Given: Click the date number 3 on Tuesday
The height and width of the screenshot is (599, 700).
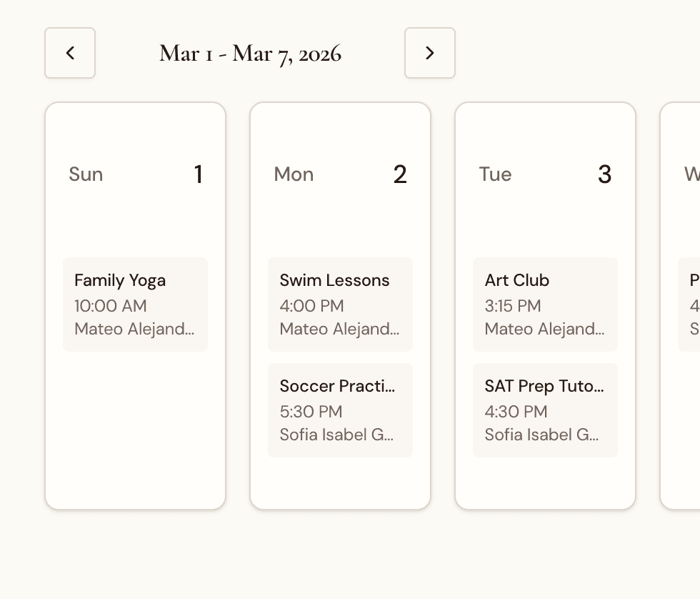Looking at the screenshot, I should click(605, 174).
